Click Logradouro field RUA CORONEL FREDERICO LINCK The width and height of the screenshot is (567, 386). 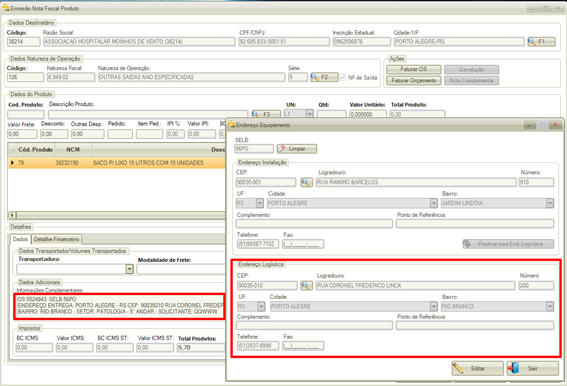click(x=415, y=286)
